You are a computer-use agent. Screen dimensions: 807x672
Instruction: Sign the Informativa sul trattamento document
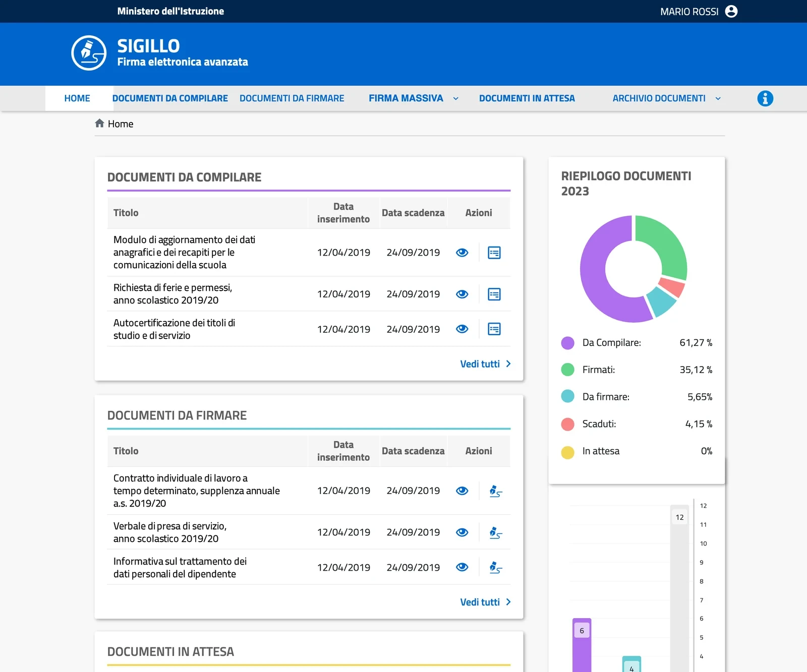[496, 568]
